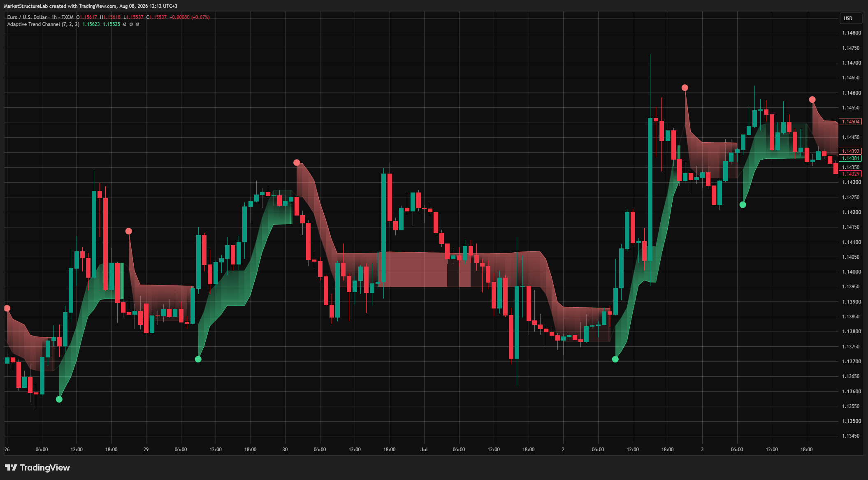Click the 1.14800 price axis label
Screen dimensions: 868x480
pos(851,33)
